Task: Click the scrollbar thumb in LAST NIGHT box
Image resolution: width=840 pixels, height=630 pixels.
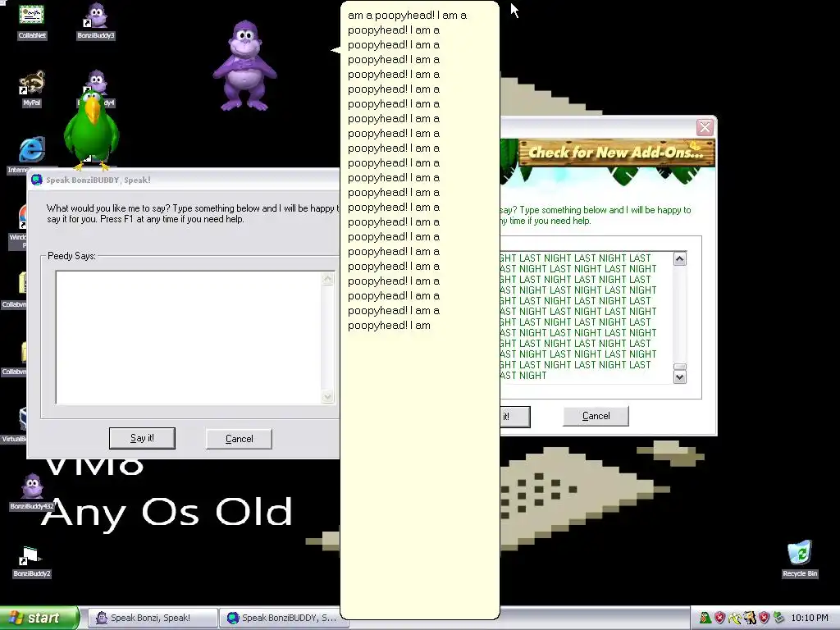Action: [680, 367]
